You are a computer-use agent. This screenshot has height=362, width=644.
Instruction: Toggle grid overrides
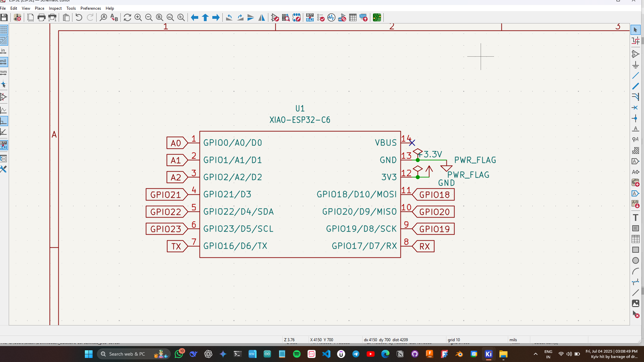click(x=4, y=41)
